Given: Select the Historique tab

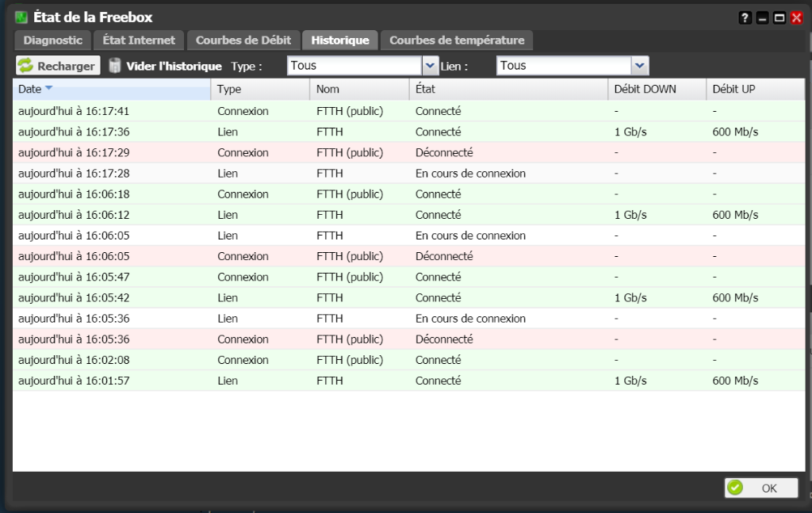Looking at the screenshot, I should tap(340, 40).
